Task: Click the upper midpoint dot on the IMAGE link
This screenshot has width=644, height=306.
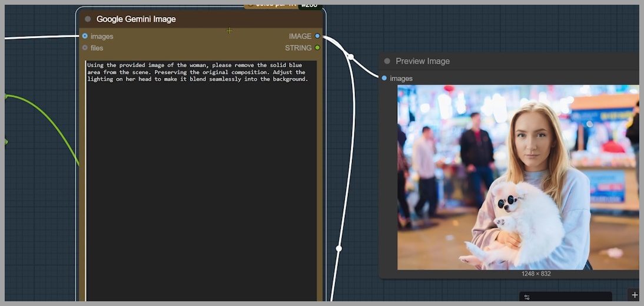Action: point(350,57)
